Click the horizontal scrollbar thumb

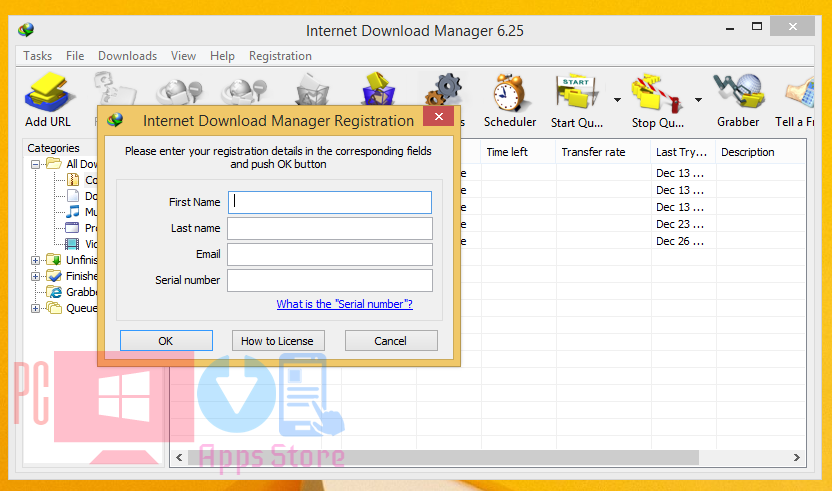pyautogui.click(x=444, y=458)
